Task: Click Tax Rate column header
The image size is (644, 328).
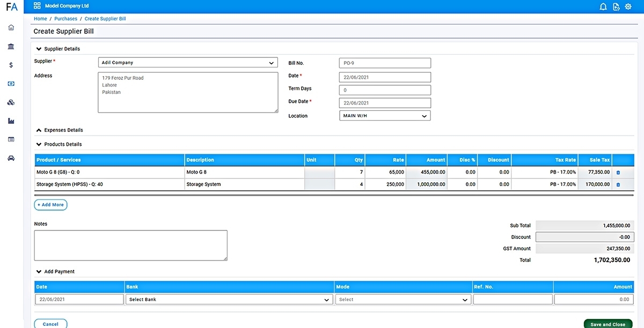Action: [545, 160]
